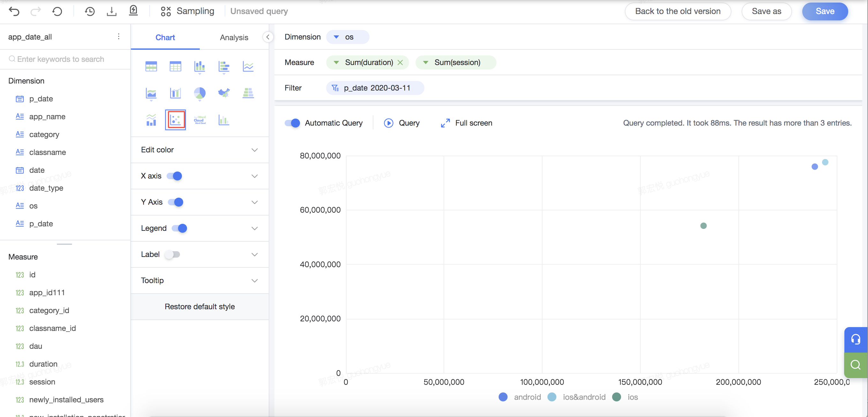Click the Save as button
This screenshot has width=868, height=417.
pos(766,11)
